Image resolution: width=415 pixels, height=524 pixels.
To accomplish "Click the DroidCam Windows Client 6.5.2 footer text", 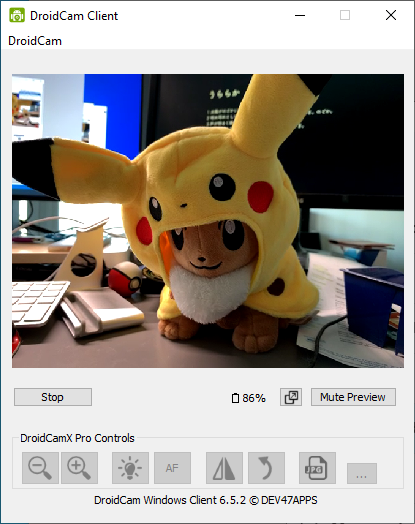I will pyautogui.click(x=206, y=500).
